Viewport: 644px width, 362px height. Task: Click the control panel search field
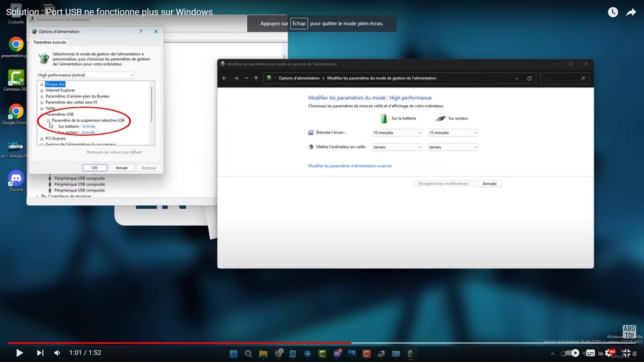click(565, 78)
